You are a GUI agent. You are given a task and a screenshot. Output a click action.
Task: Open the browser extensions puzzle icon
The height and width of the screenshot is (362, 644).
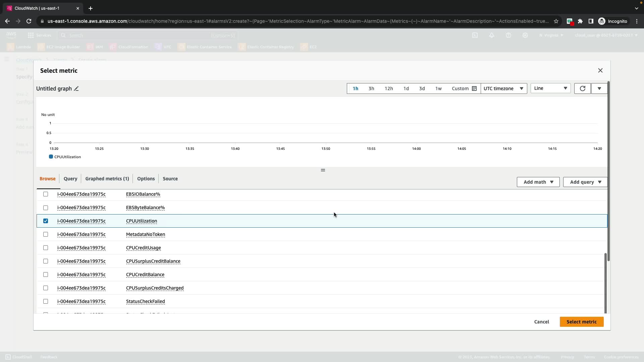tap(580, 21)
